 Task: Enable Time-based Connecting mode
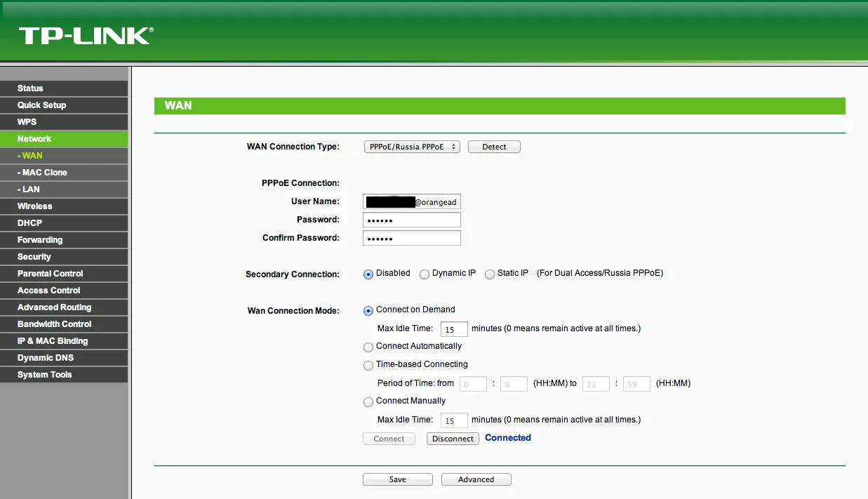[368, 365]
